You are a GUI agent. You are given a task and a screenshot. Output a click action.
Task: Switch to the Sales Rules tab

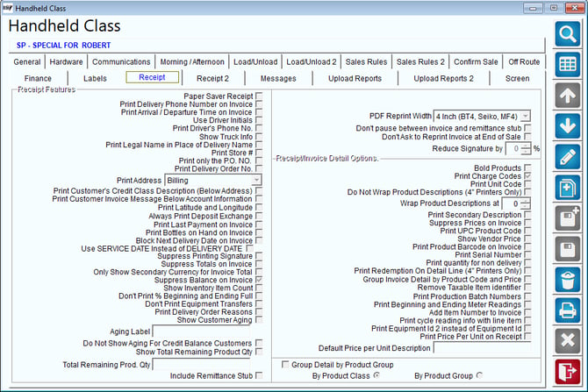(x=366, y=62)
